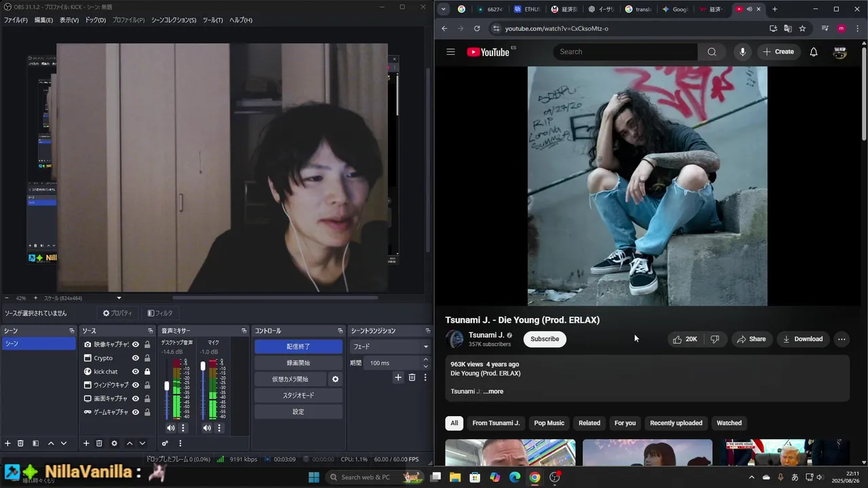Screen dimensions: 868x488
Task: Lock the Crypto source
Action: click(147, 358)
